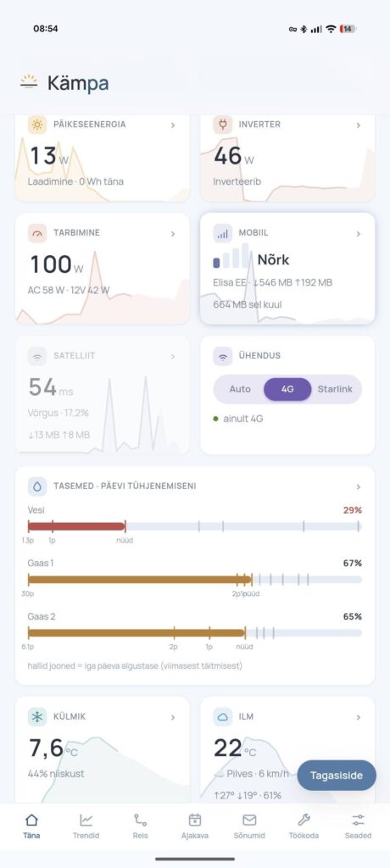Open Tarbimine details chevron
Image resolution: width=390 pixels, height=868 pixels.
pyautogui.click(x=173, y=234)
